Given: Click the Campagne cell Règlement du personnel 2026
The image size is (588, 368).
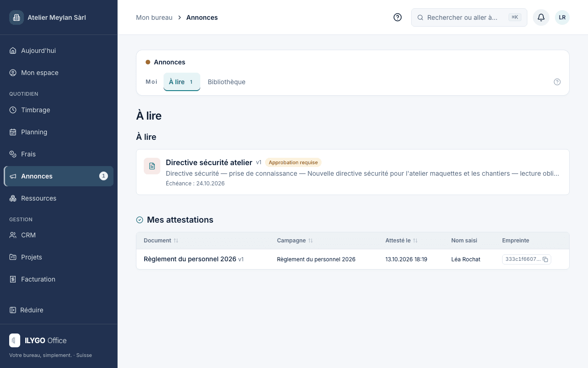Looking at the screenshot, I should (316, 259).
